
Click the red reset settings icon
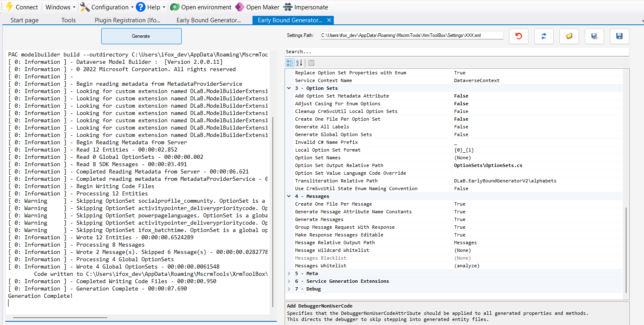tap(518, 36)
